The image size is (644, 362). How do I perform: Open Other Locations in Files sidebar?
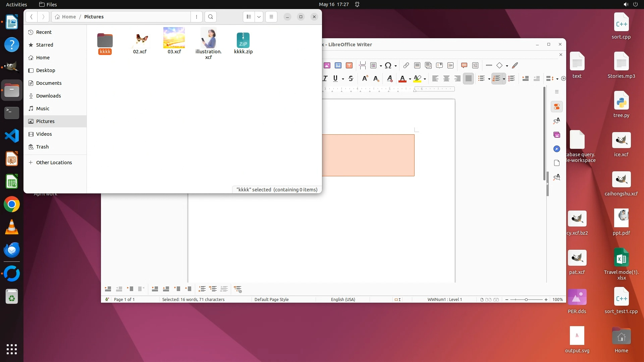coord(54,163)
